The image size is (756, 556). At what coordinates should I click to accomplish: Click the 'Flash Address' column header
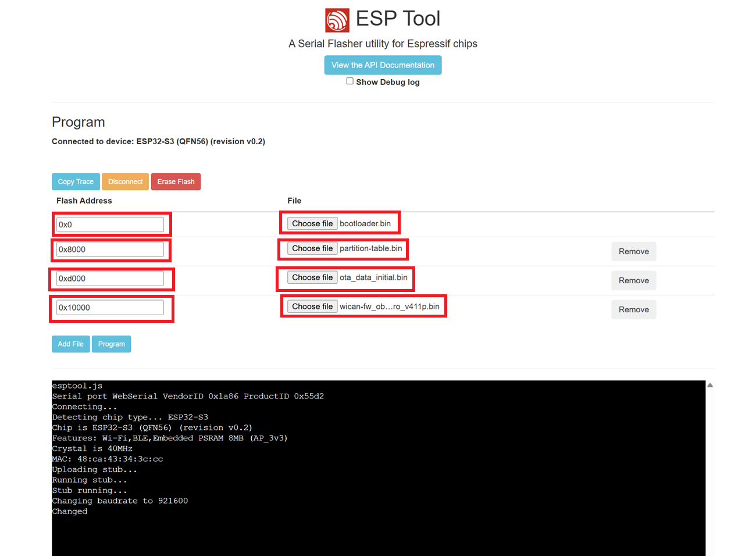tap(84, 201)
